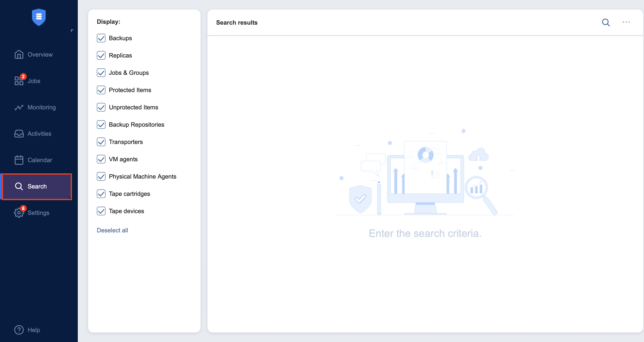
Task: Open the Calendar page
Action: (40, 160)
